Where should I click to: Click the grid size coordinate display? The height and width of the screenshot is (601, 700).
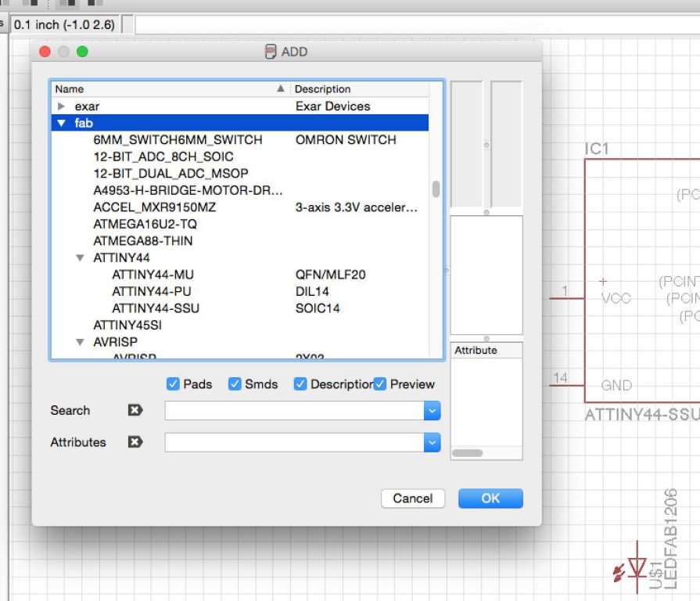[64, 24]
